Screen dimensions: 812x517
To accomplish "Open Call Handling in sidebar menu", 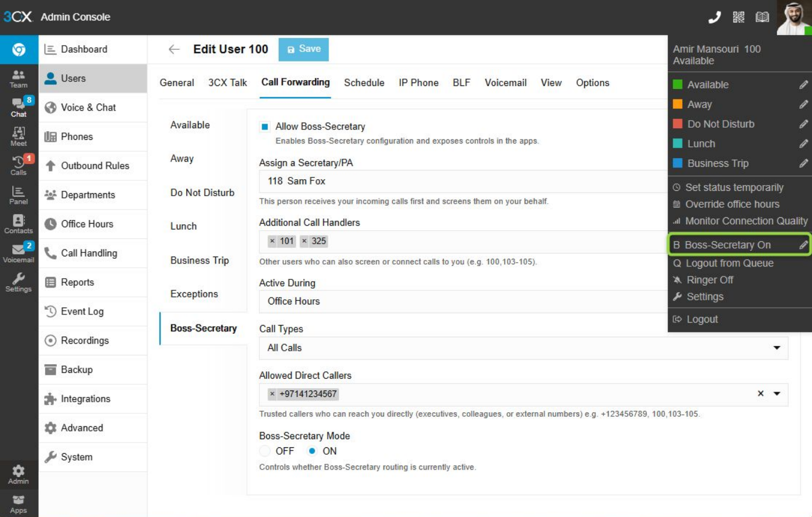I will (89, 253).
